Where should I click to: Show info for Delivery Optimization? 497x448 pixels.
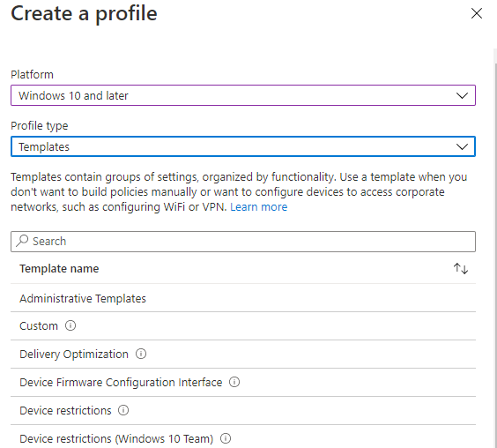(141, 354)
